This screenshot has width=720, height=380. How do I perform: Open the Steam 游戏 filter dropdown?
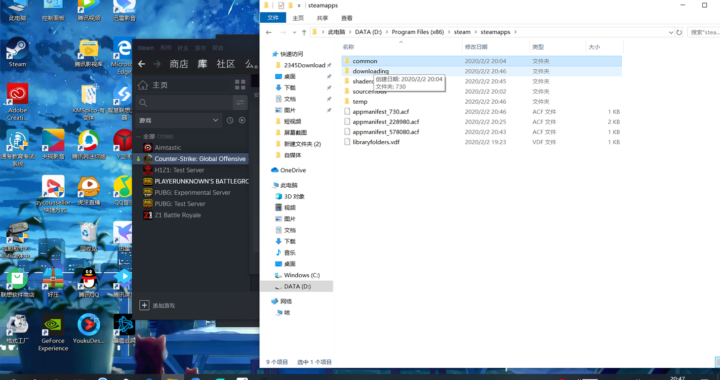point(179,120)
